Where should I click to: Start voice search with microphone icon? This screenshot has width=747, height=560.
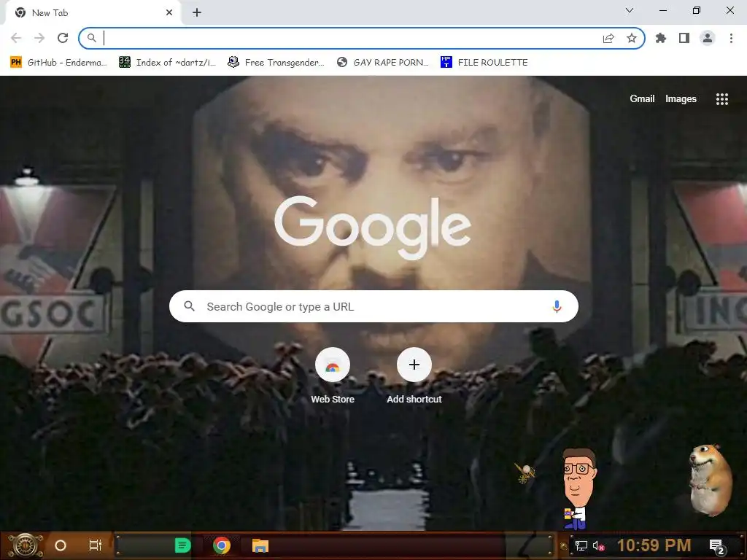tap(557, 306)
